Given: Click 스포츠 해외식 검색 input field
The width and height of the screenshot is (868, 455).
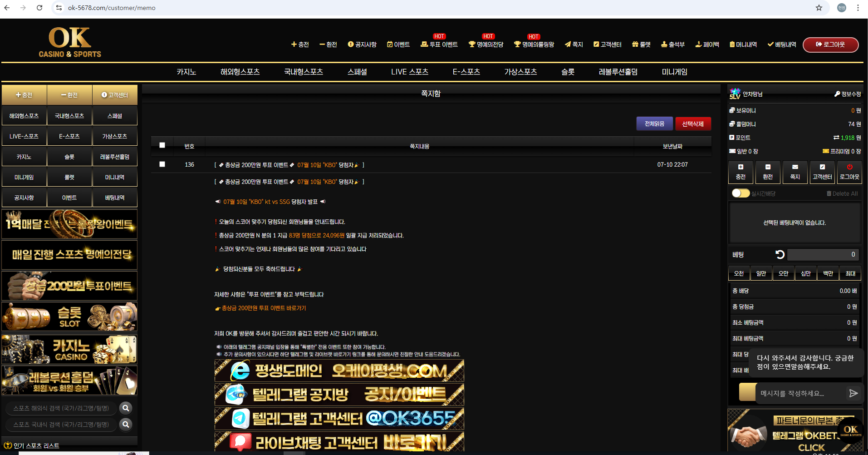Looking at the screenshot, I should click(61, 408).
